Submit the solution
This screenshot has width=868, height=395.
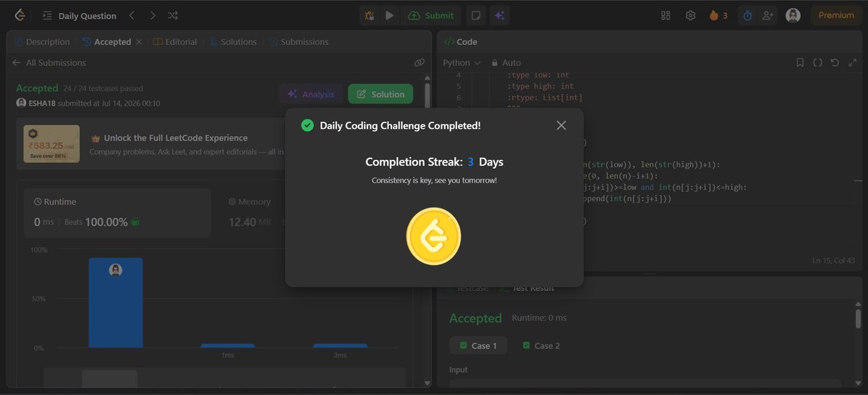[431, 15]
